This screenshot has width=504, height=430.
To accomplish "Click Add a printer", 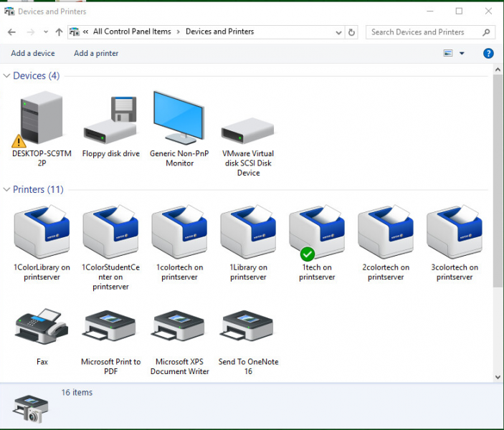I will tap(96, 53).
